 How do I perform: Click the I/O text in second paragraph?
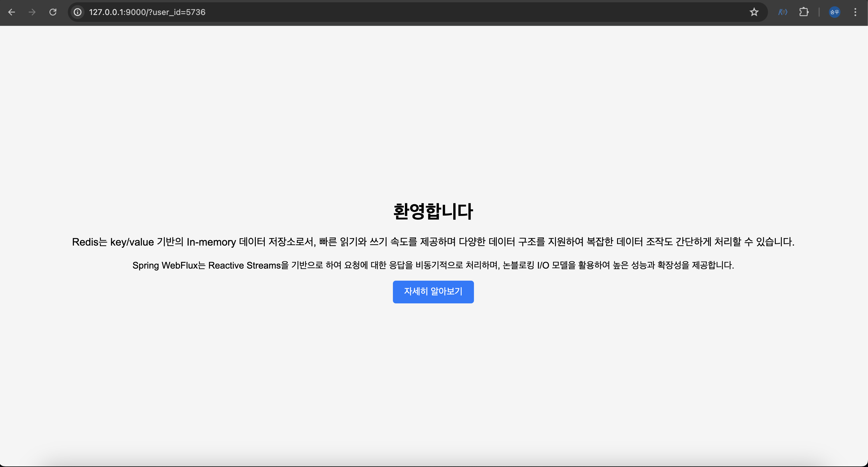pos(543,265)
